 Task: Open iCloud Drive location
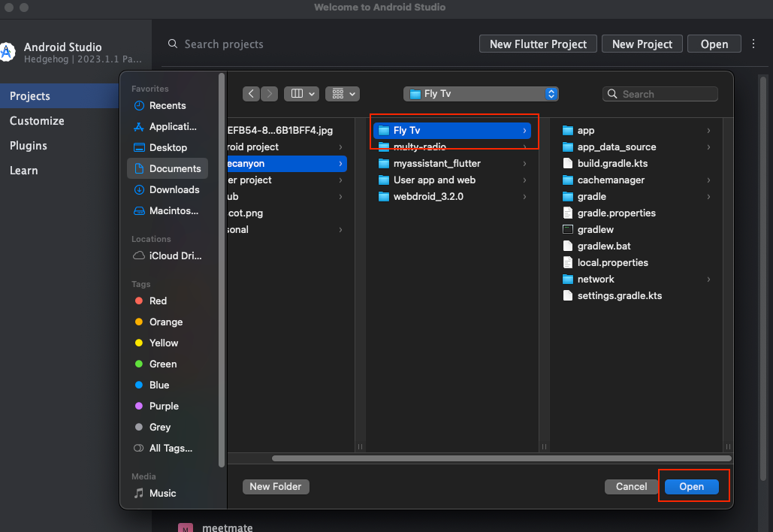175,255
